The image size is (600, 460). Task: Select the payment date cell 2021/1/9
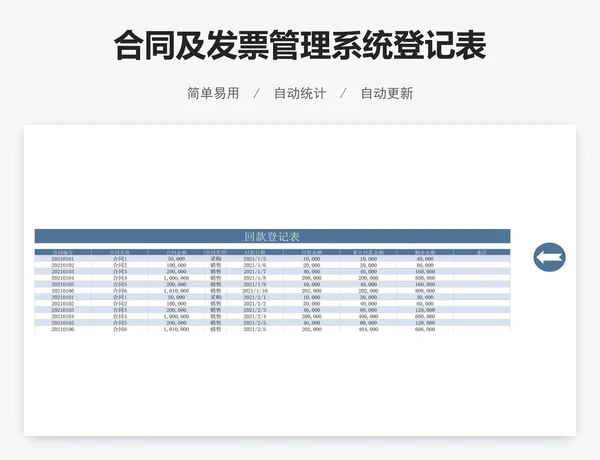pos(255,284)
